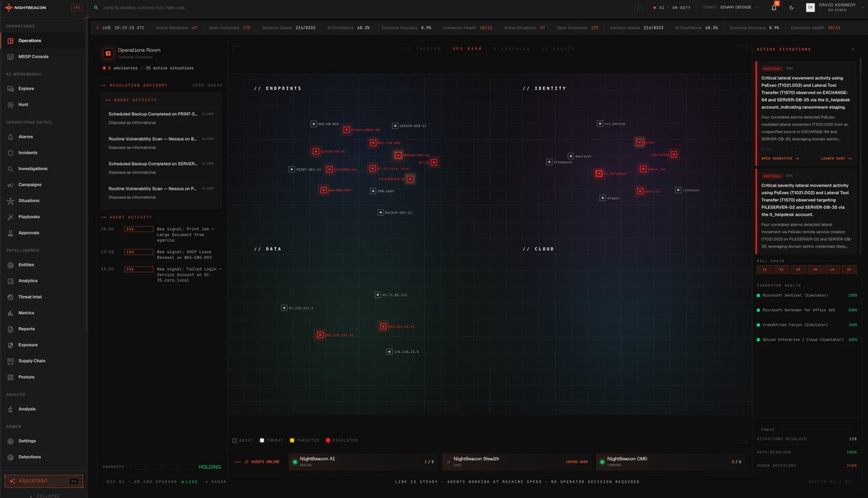Open Alarms in the sidebar
The image size is (868, 498).
pos(43,137)
